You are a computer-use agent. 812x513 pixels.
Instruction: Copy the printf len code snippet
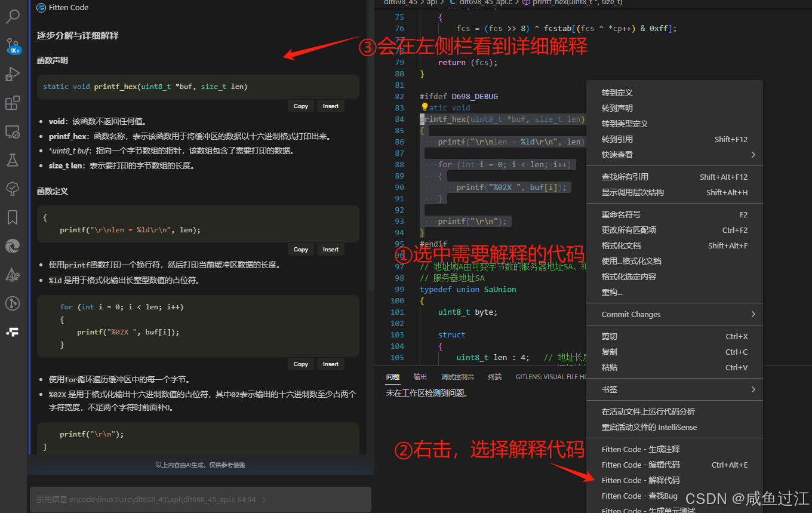pyautogui.click(x=301, y=250)
